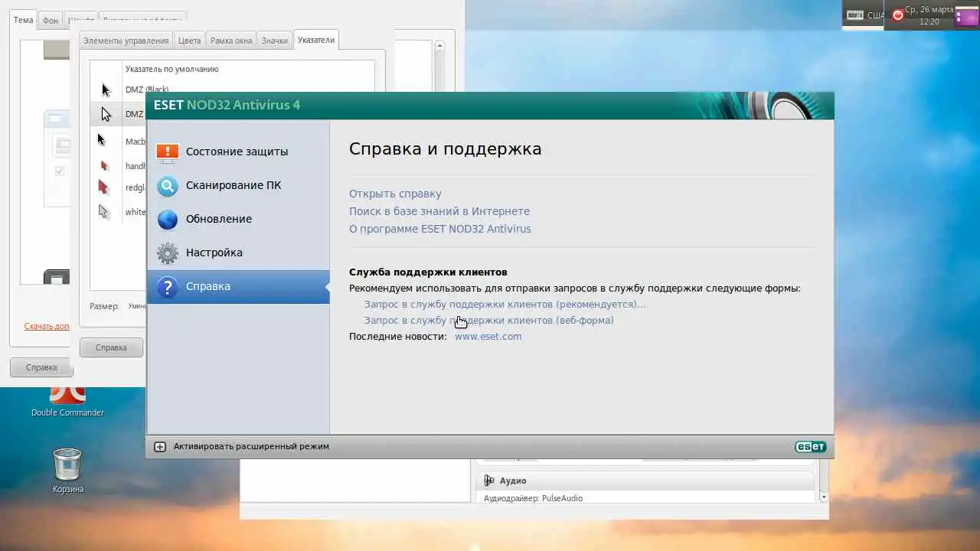Click the date and time in the top panel
This screenshot has width=980, height=551.
coord(929,15)
